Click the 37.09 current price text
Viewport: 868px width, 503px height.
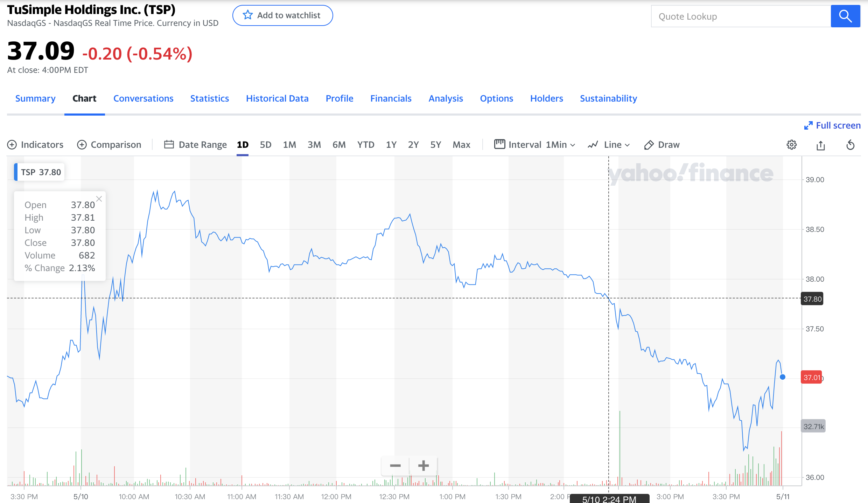41,51
